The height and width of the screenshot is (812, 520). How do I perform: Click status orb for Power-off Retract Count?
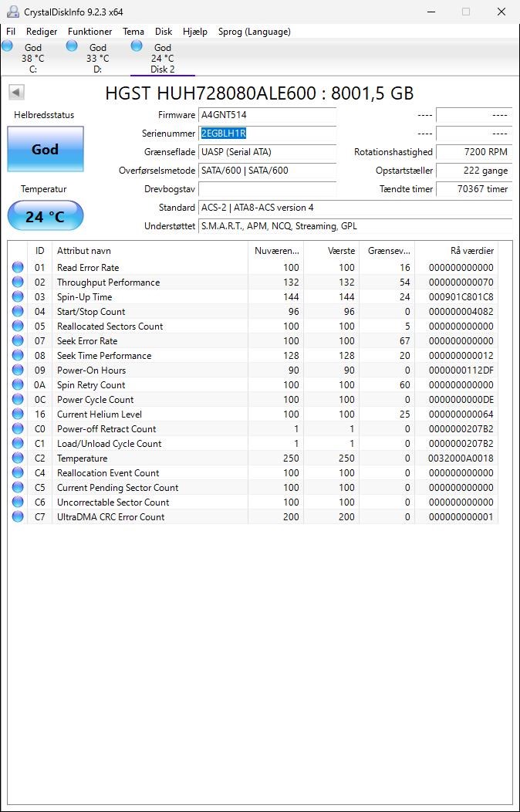click(x=18, y=429)
